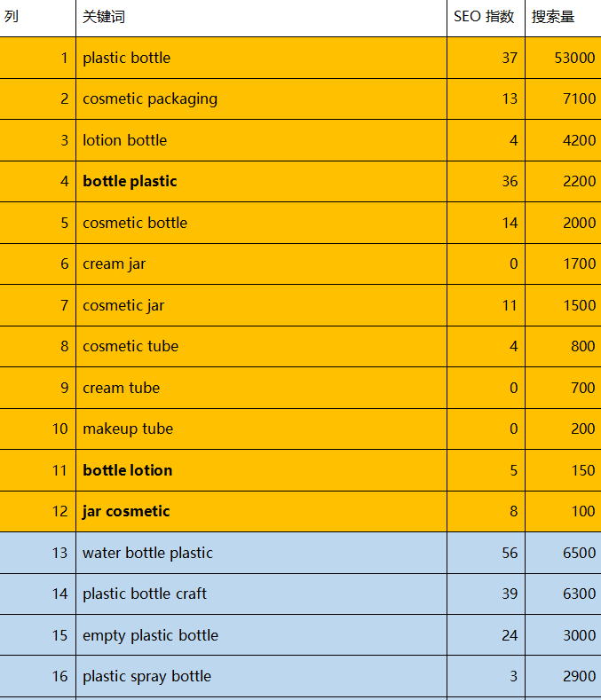Select the 关键词 column header
This screenshot has height=700, width=601.
pyautogui.click(x=261, y=18)
